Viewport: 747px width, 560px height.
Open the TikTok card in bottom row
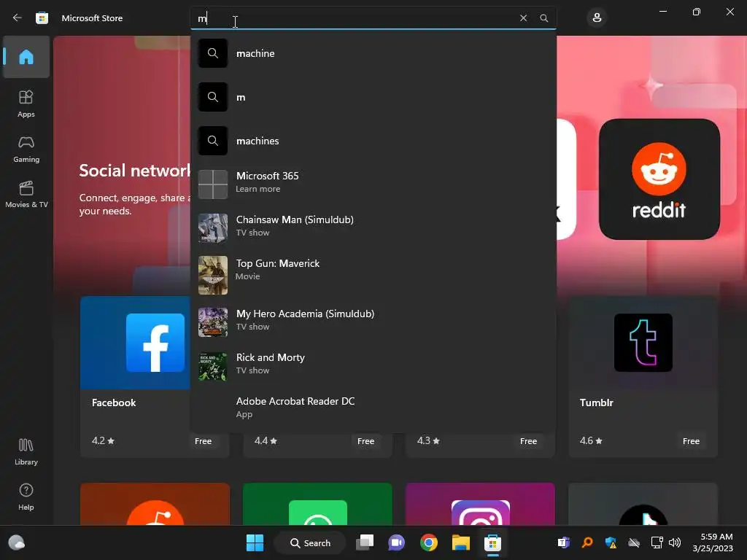coord(643,504)
